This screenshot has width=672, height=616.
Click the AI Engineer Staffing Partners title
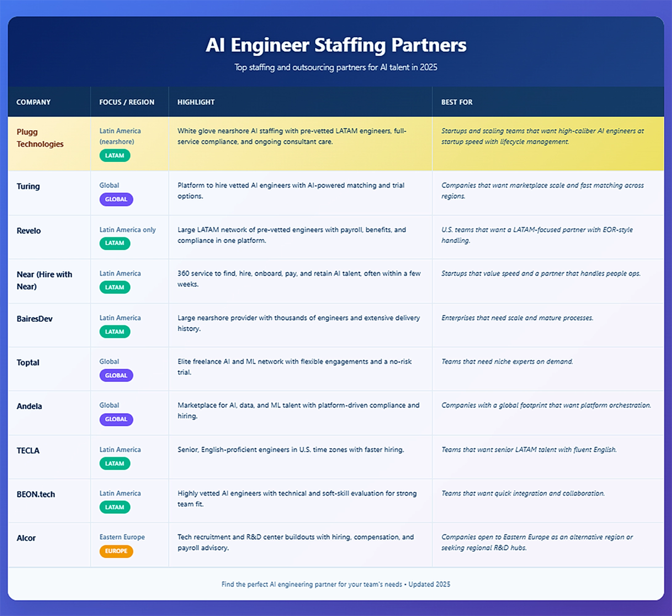(x=336, y=45)
